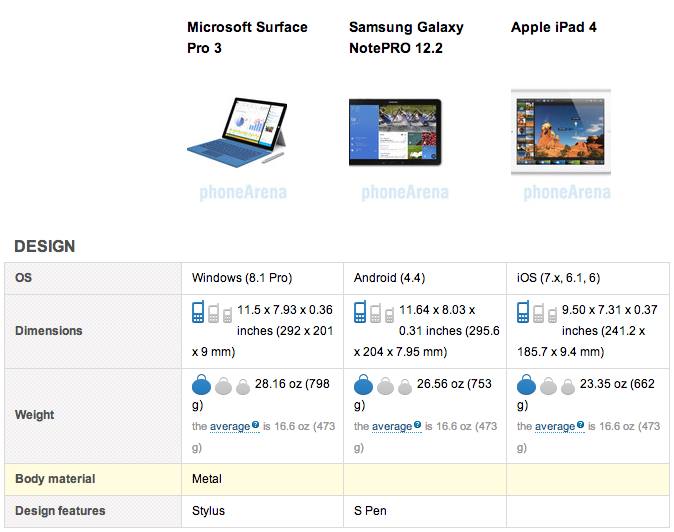Click the average link under Galaxy NotePRO weight
Screen dimensions: 674x532
click(393, 427)
